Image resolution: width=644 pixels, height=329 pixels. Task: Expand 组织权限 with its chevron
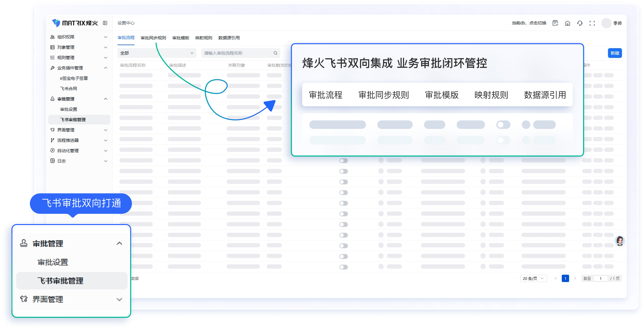(106, 37)
